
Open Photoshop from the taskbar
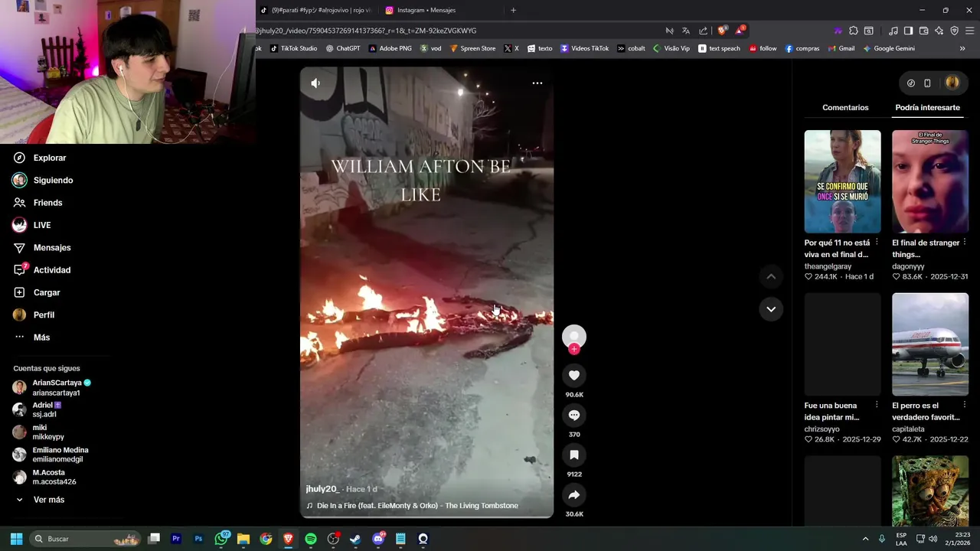tap(198, 539)
